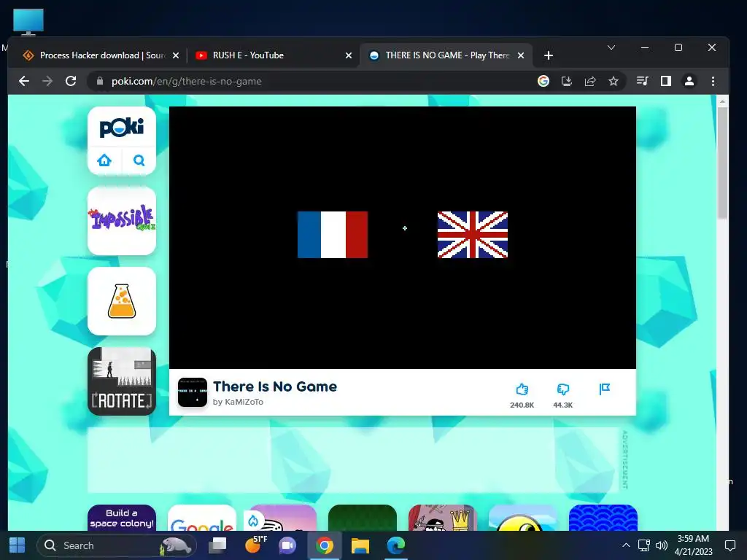Screen dimensions: 747x560
Task: Go back to previous page
Action: [x=24, y=81]
